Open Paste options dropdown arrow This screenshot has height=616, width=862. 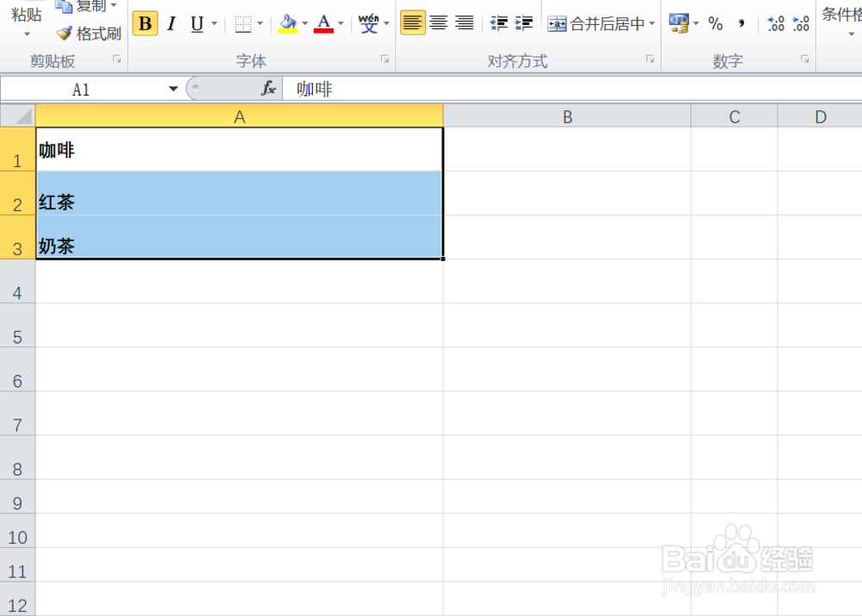[27, 34]
